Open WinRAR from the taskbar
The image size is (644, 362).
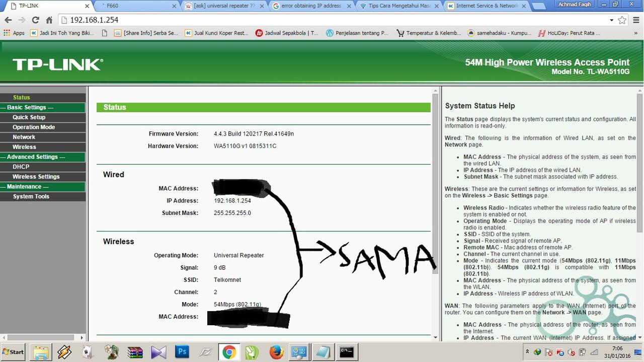point(135,352)
